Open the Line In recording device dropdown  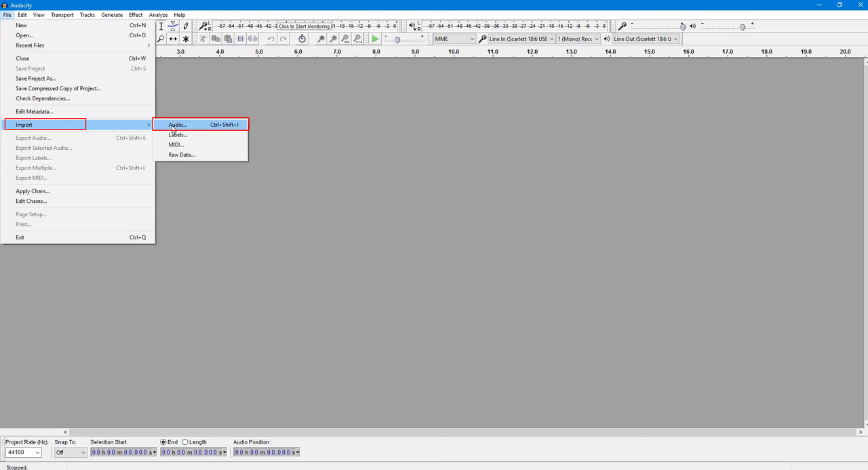click(x=521, y=39)
